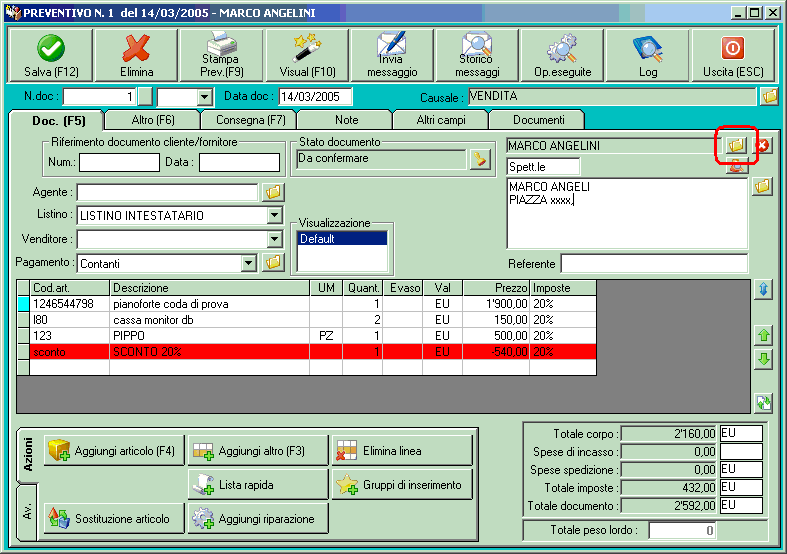The width and height of the screenshot is (787, 554).
Task: Click price cell 1'900,00
Action: pyautogui.click(x=496, y=304)
